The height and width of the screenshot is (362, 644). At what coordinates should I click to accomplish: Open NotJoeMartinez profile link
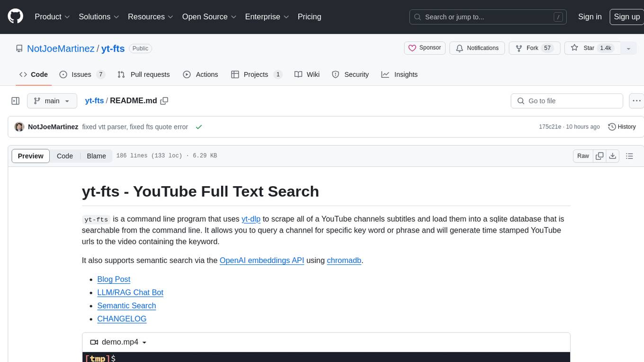click(x=61, y=48)
